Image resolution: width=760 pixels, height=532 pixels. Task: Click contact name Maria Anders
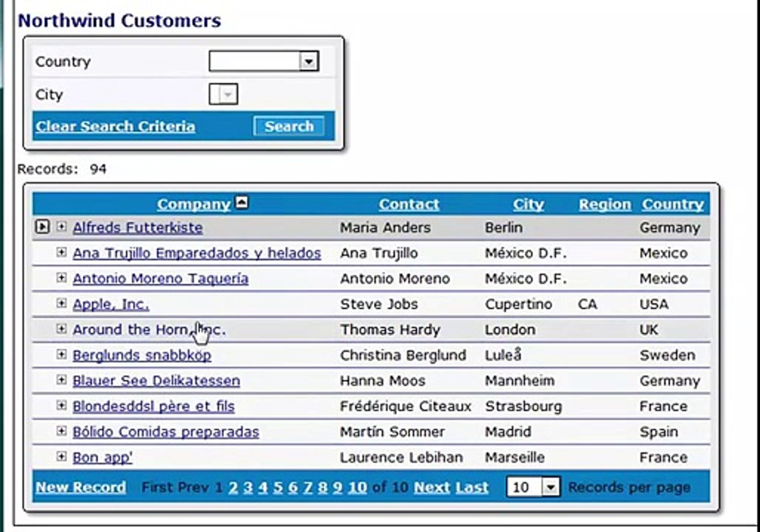tap(385, 227)
